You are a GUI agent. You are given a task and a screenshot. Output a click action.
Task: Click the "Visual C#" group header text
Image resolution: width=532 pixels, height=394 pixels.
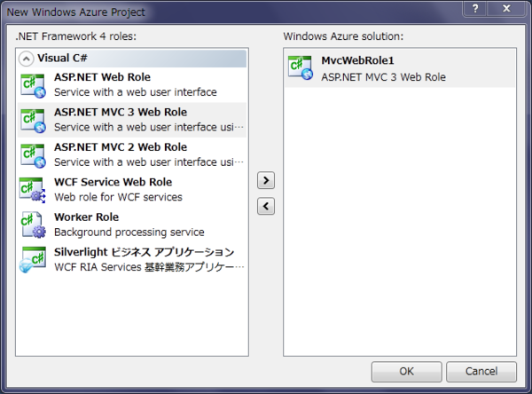point(62,58)
